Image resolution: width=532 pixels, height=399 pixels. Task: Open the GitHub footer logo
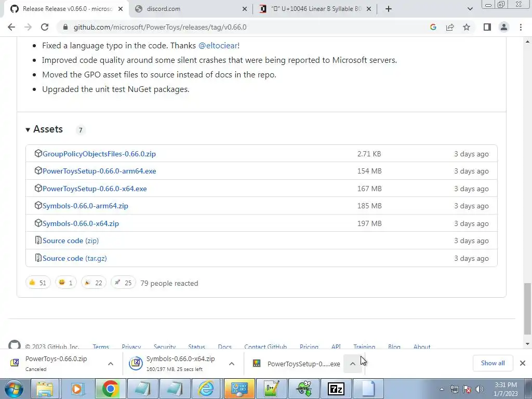point(14,345)
